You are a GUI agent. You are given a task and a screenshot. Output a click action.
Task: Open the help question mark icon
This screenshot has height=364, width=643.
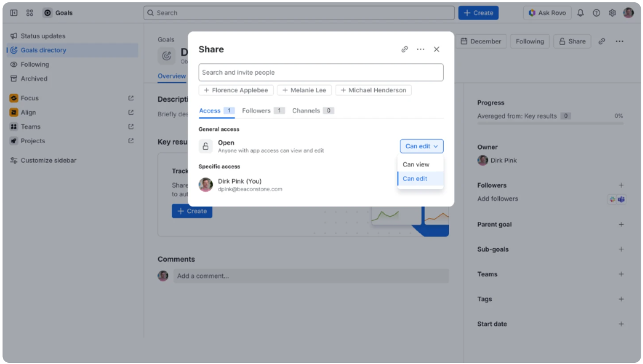pos(596,13)
